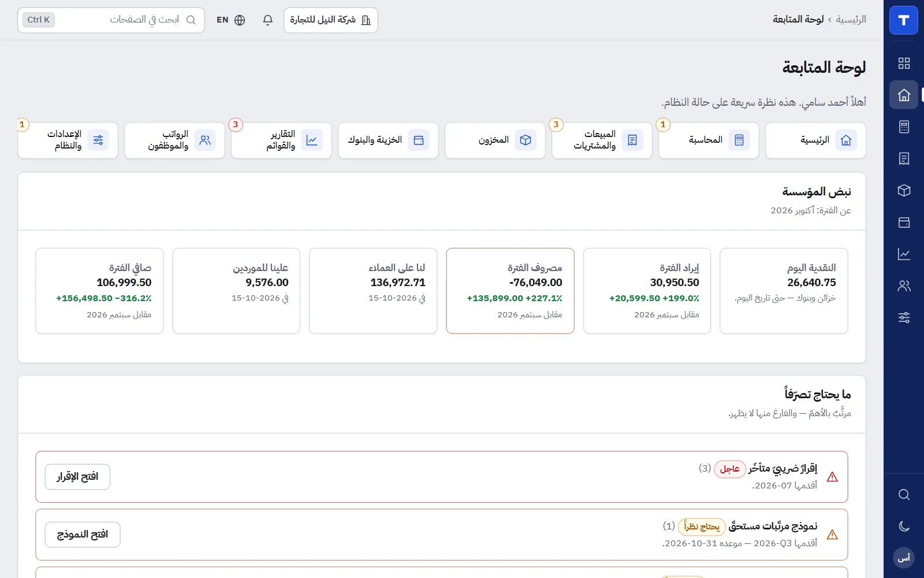Open the box inventory icon in sidebar

tap(904, 190)
